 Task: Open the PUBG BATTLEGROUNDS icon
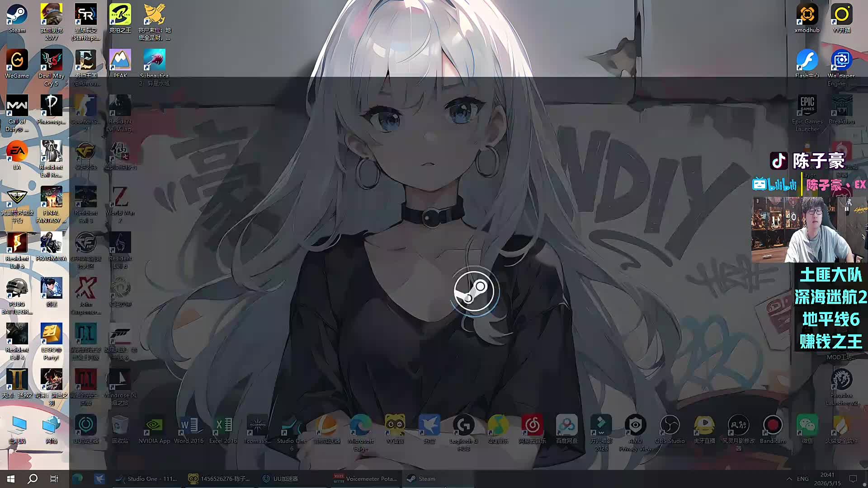pos(17,296)
